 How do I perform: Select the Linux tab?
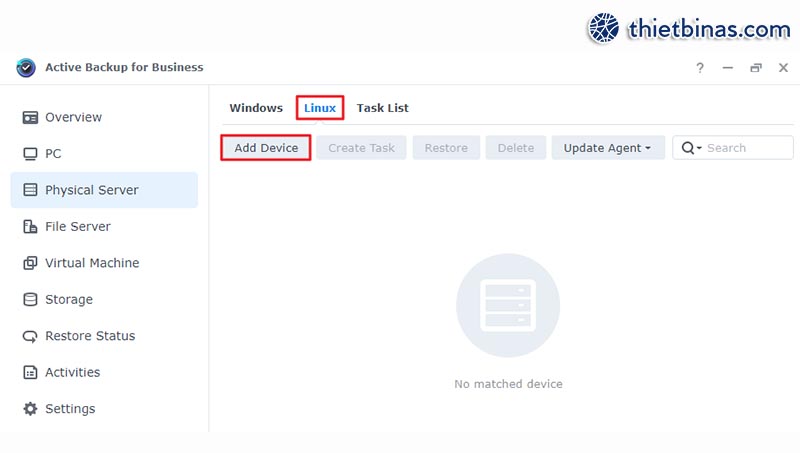[320, 108]
